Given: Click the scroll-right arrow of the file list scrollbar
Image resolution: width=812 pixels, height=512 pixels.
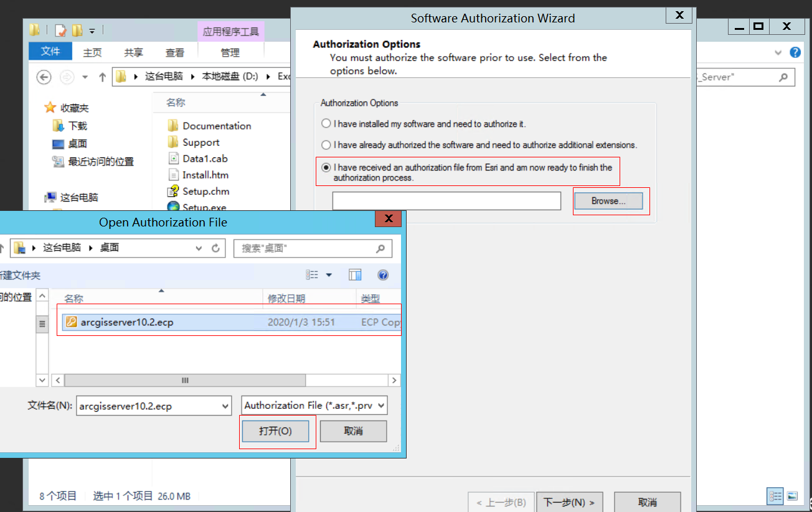Looking at the screenshot, I should coord(394,380).
